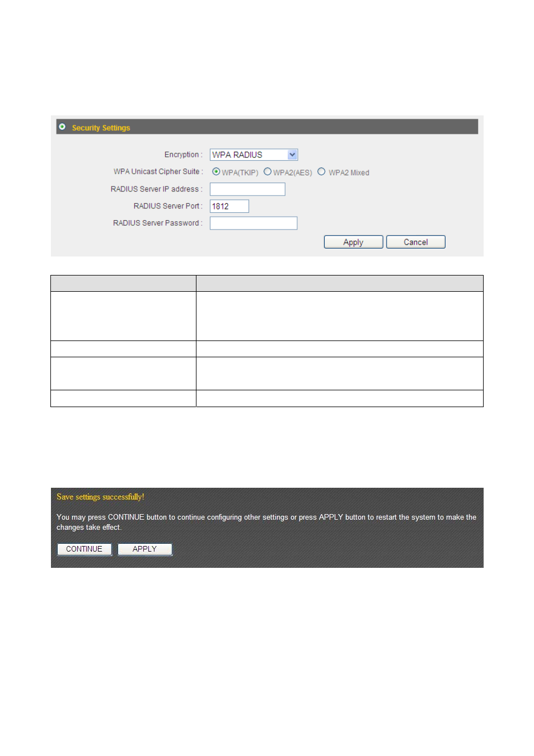Click the uppercase APPLY button to restart system
The image size is (534, 756).
[145, 549]
